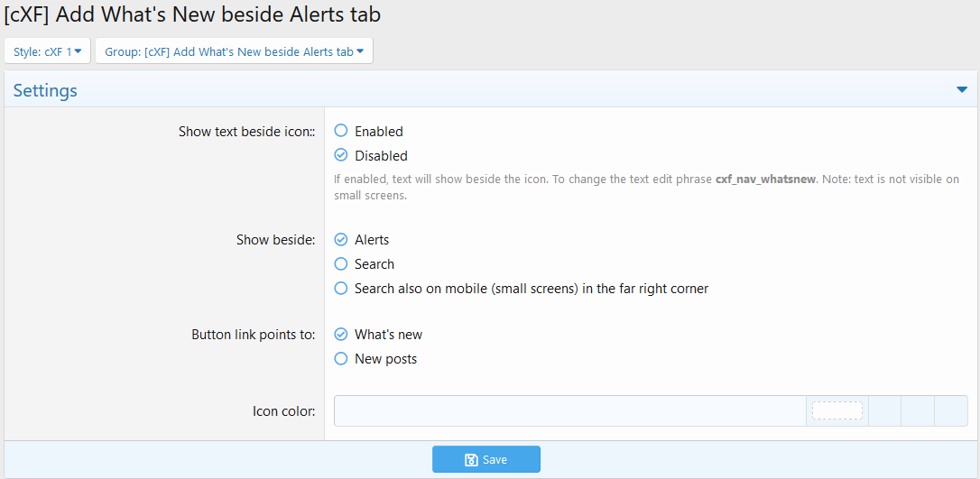The height and width of the screenshot is (479, 980).
Task: Click the Settings section heading
Action: click(x=45, y=90)
